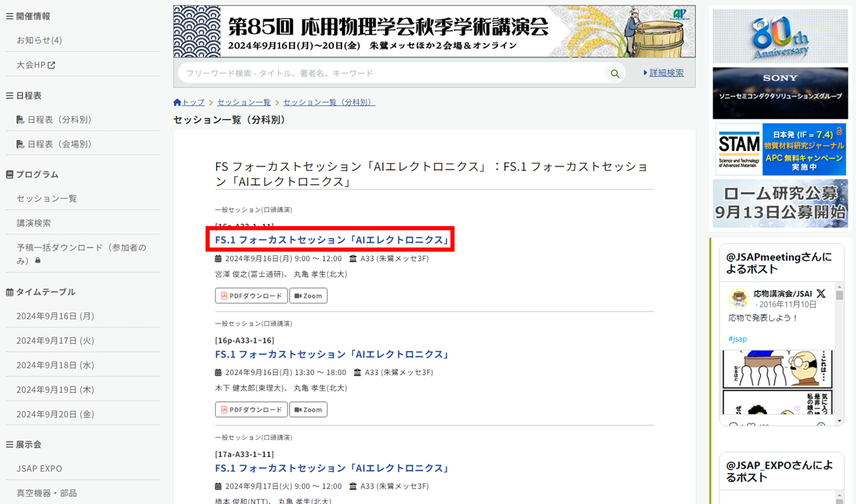The image size is (856, 504).
Task: Click the magnifier search icon
Action: pyautogui.click(x=615, y=74)
